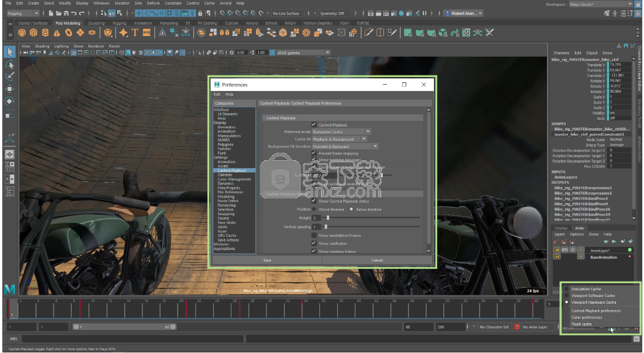
Task: Open Edit menu in Preferences window
Action: point(217,94)
